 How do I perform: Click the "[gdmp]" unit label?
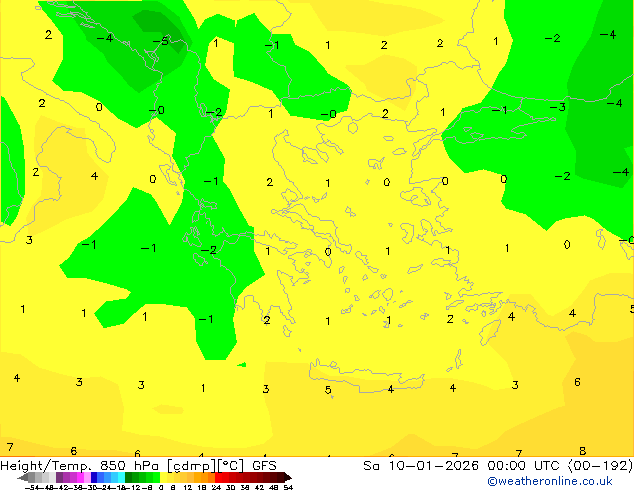click(x=192, y=466)
